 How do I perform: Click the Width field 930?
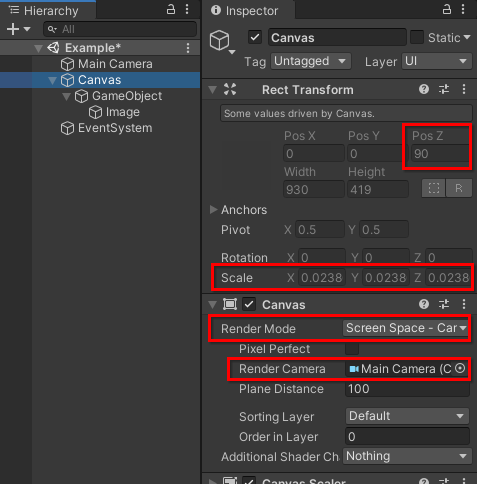click(x=314, y=189)
